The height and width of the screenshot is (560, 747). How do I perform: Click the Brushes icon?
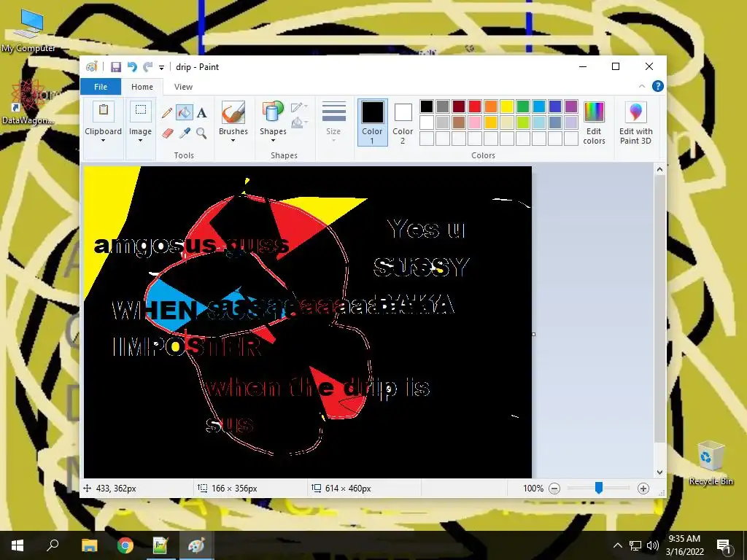pos(233,113)
